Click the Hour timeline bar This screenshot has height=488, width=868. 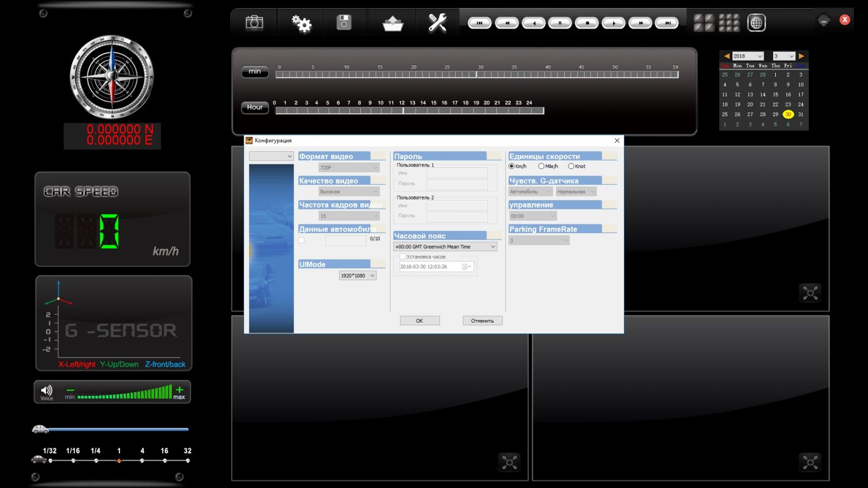409,111
